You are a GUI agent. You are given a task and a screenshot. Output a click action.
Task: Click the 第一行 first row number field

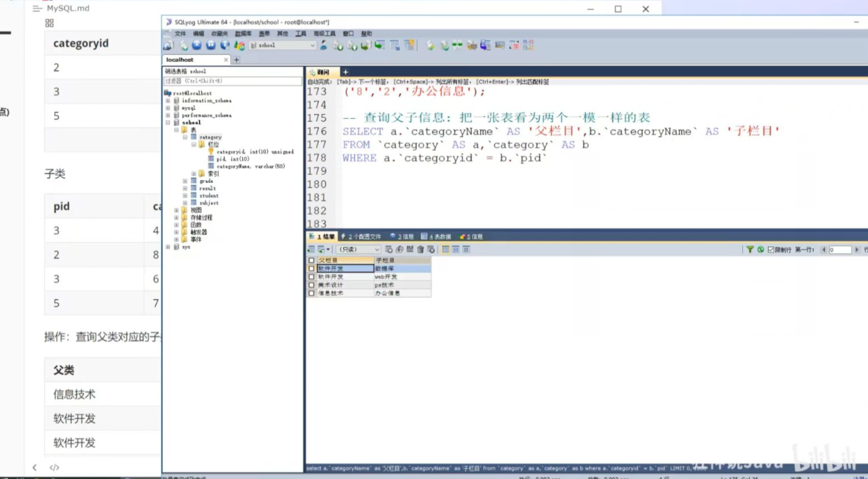(840, 250)
